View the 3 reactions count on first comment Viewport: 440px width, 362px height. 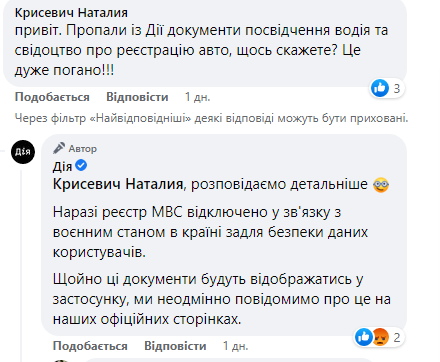pos(396,89)
